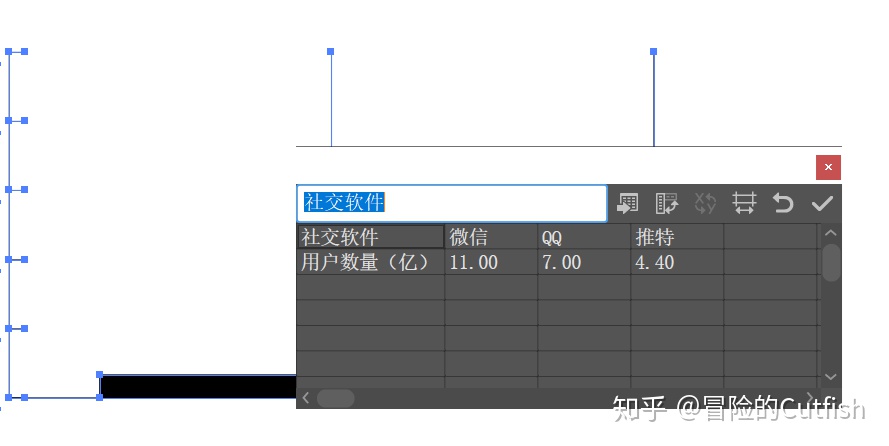The width and height of the screenshot is (889, 446).
Task: Apply graph data with the checkmark icon
Action: coord(822,203)
